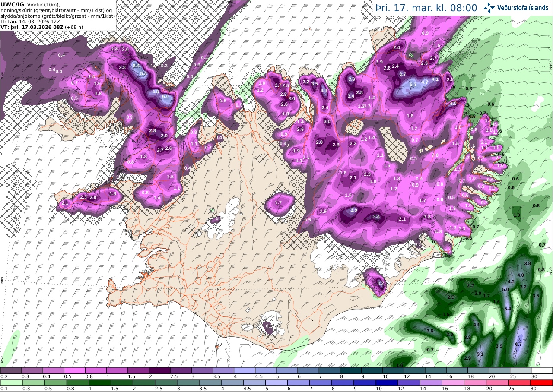Click the 5.1 rain value near the bottom edge
This screenshot has height=392, width=553.
click(x=480, y=354)
